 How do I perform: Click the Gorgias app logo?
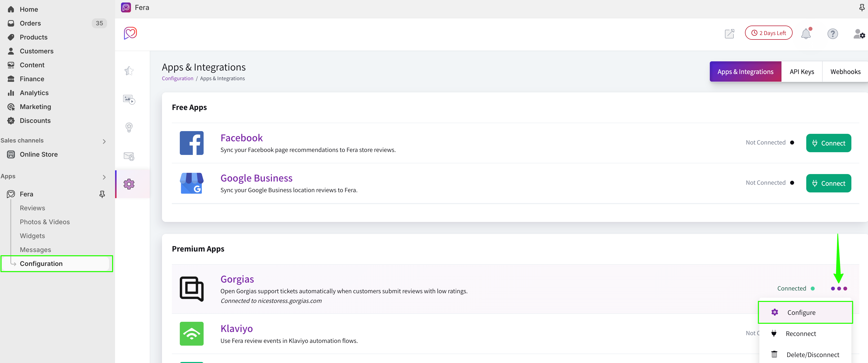(x=192, y=289)
